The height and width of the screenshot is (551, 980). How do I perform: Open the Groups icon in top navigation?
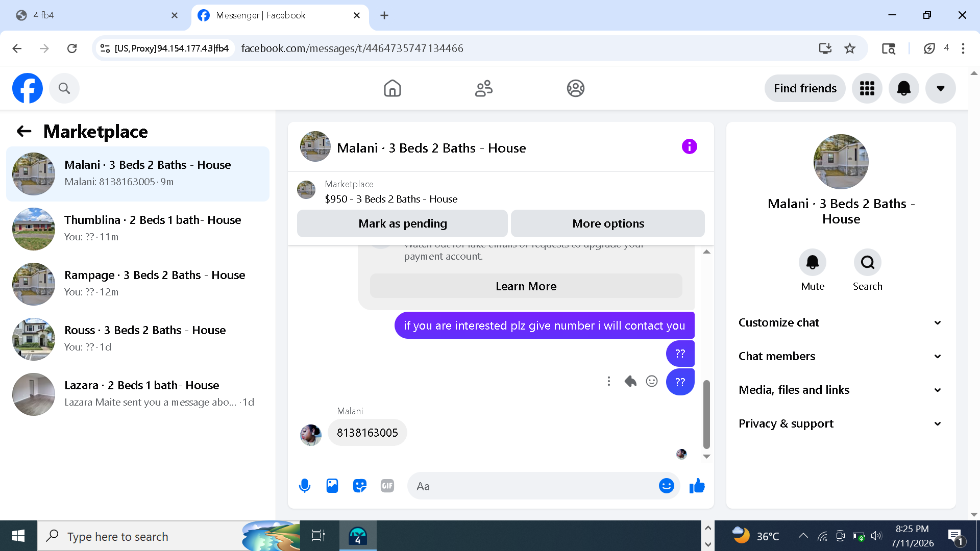click(x=575, y=88)
